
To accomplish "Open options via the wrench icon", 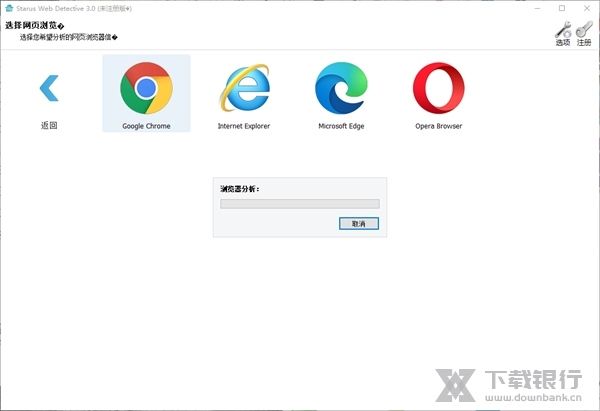I will click(563, 29).
